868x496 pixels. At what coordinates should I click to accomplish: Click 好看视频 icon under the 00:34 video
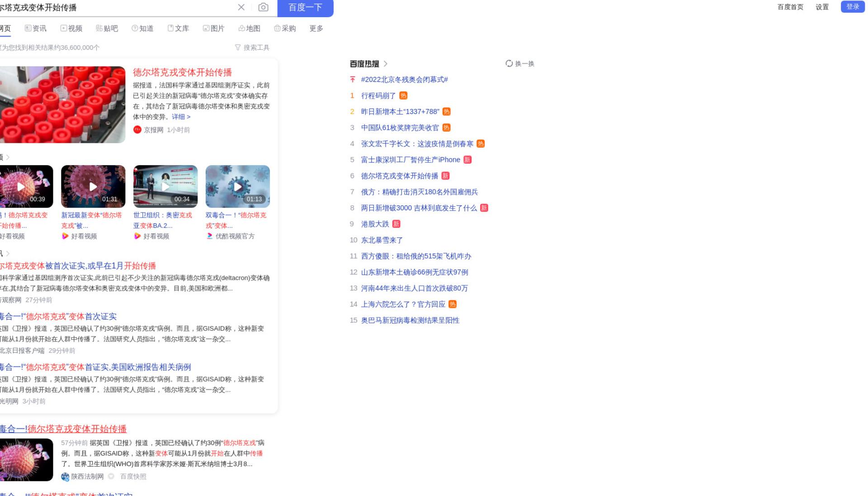(137, 236)
